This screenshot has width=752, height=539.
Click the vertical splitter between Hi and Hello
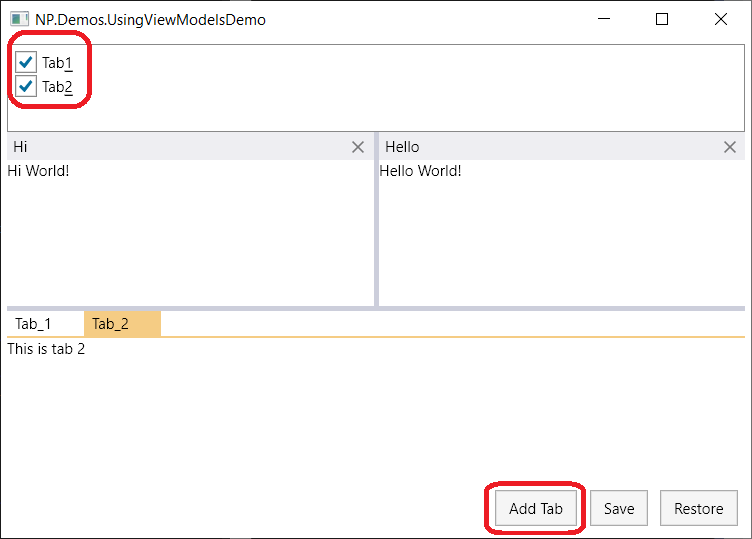point(376,219)
